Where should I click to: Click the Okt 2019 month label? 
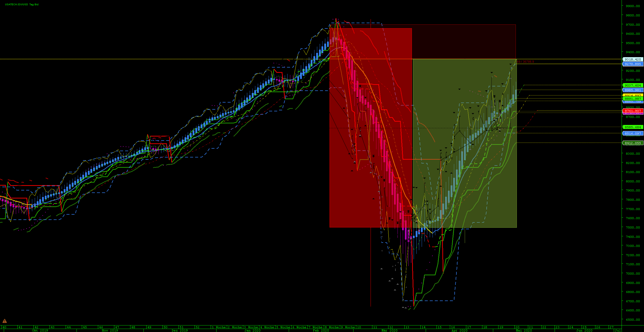40,330
